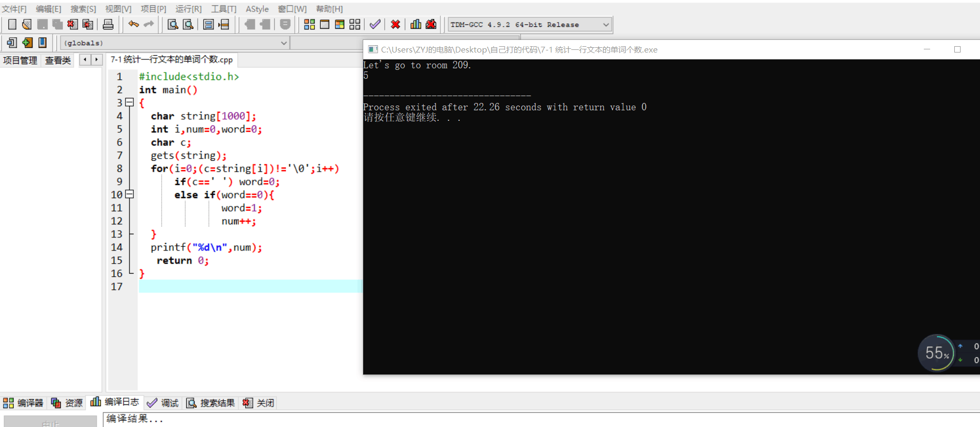The image size is (980, 427).
Task: Compile the program with colored-grid icon
Action: coord(310,24)
